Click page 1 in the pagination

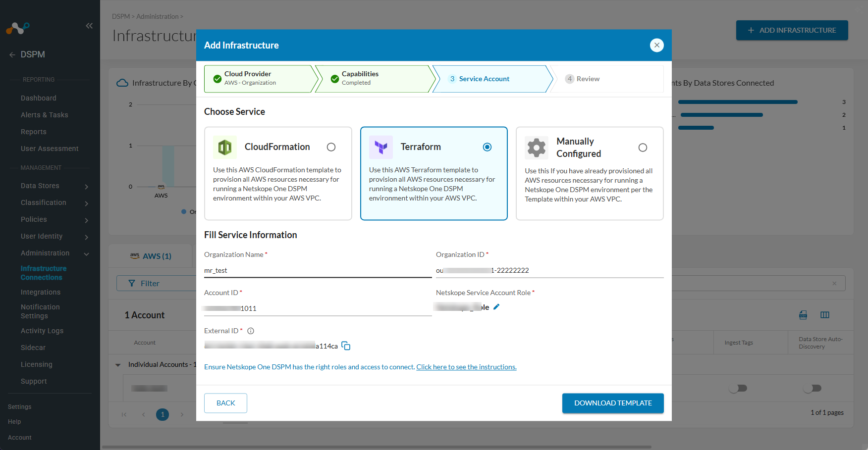tap(163, 414)
